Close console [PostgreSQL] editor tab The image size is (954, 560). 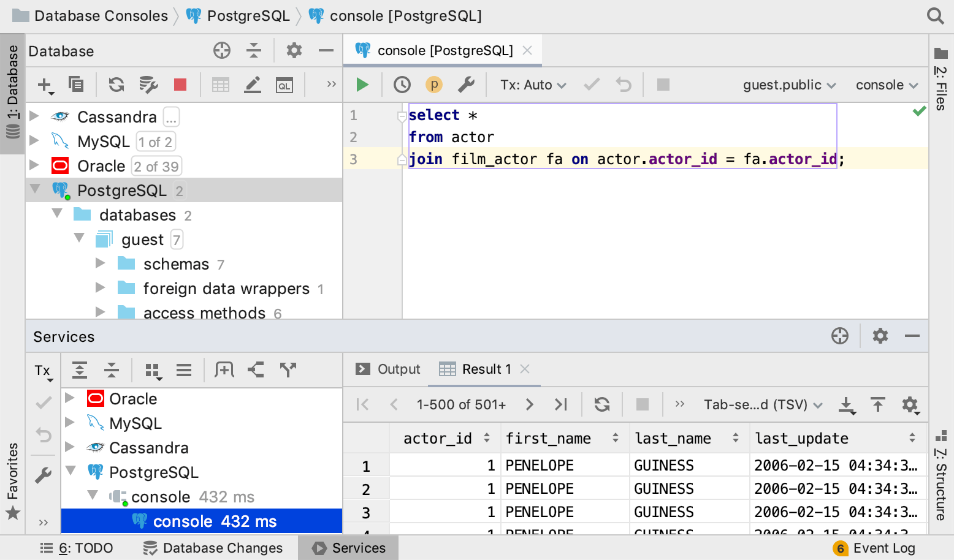point(527,50)
